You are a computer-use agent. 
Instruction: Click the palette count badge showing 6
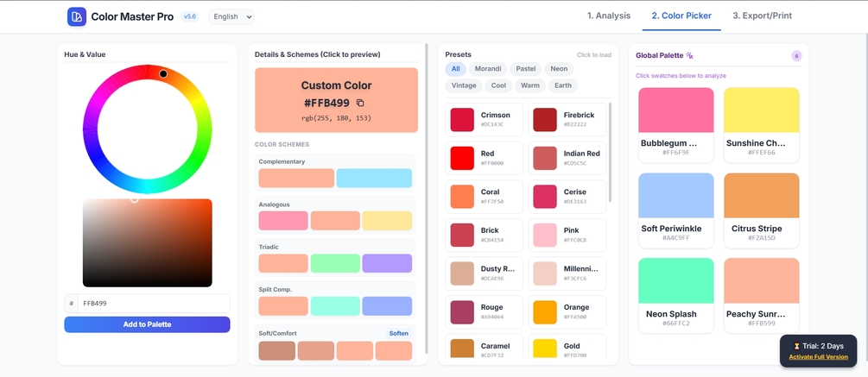tap(796, 56)
